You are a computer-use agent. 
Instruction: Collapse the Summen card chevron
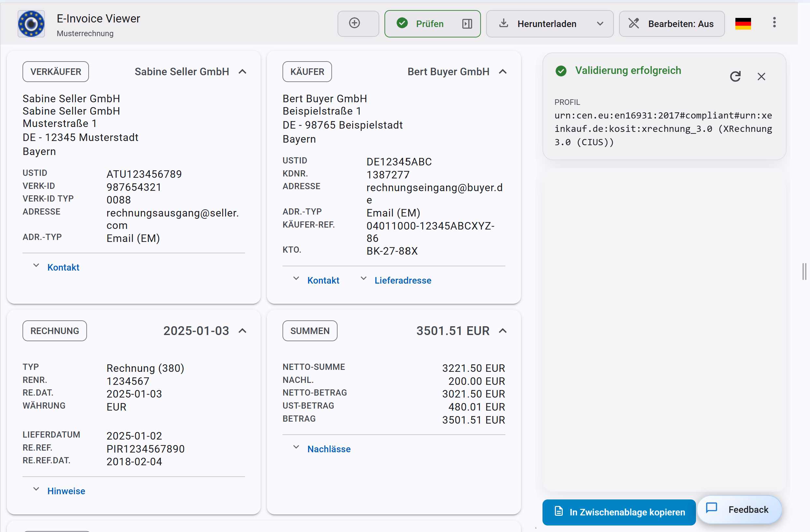[502, 331]
